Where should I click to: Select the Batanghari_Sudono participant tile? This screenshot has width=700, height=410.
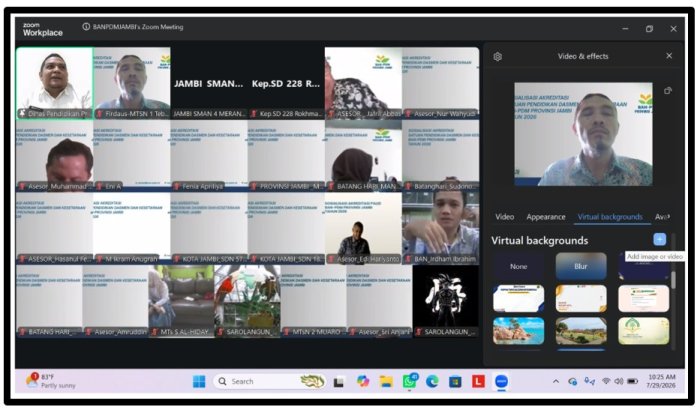coord(441,156)
